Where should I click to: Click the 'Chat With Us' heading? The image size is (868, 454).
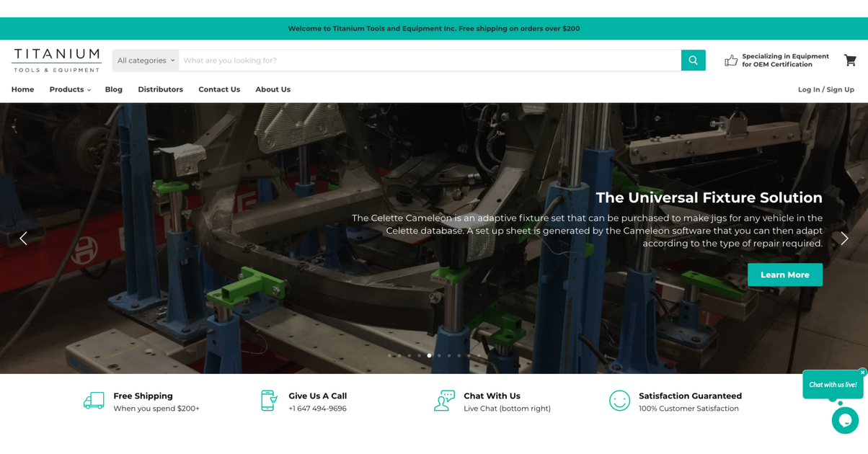(x=492, y=396)
